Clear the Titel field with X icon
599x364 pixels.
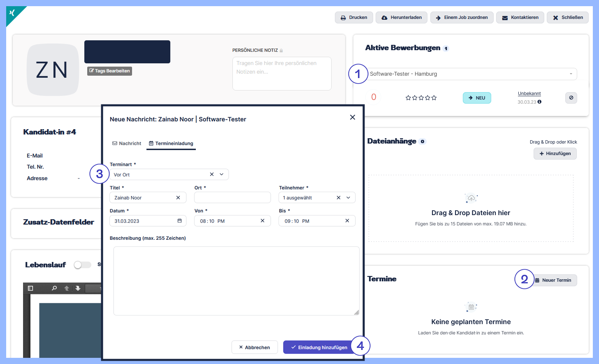point(178,198)
